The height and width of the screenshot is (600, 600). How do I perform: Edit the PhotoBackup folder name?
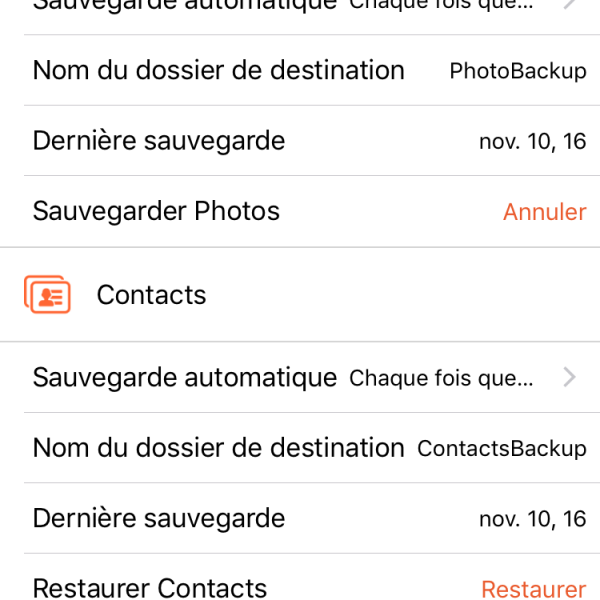click(x=517, y=71)
